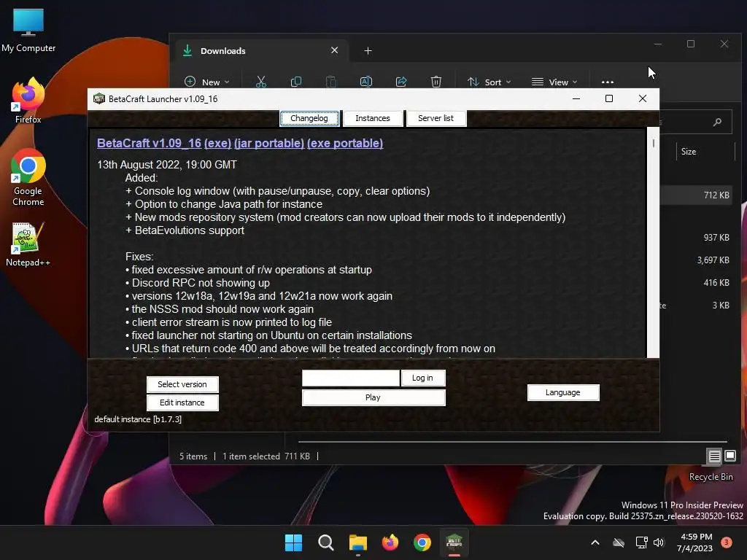Open Chrome from the taskbar
This screenshot has width=747, height=560.
(422, 542)
